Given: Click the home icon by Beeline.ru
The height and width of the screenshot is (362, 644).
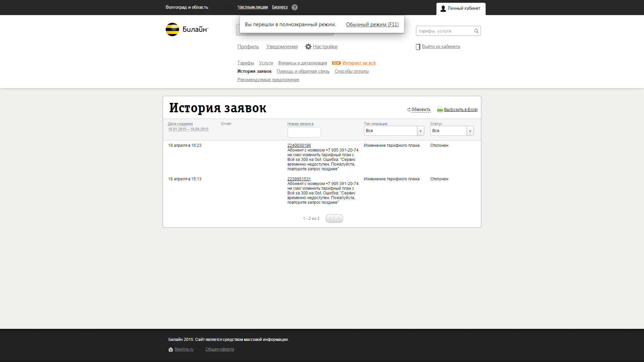Looking at the screenshot, I should (171, 349).
